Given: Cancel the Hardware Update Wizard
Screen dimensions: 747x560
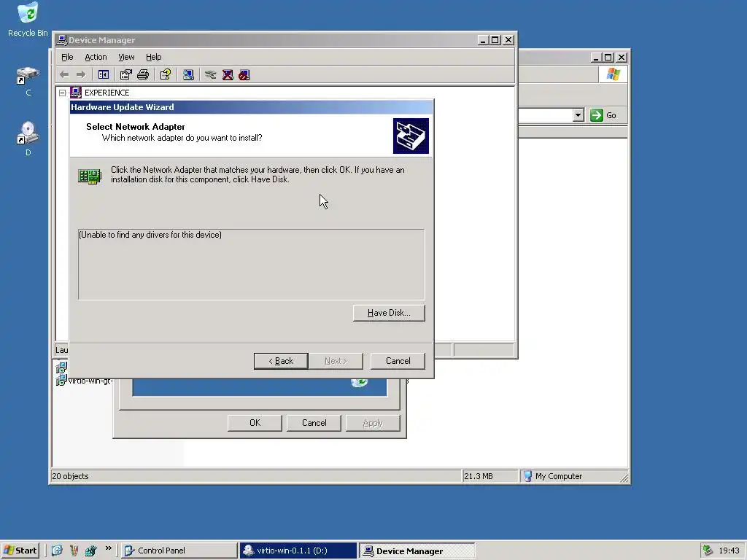Looking at the screenshot, I should pos(398,361).
